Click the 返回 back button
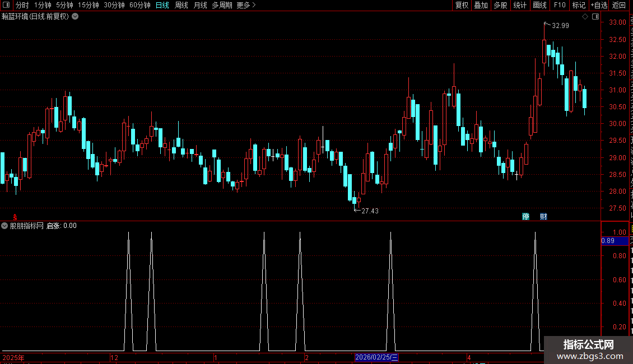The height and width of the screenshot is (364, 633). pyautogui.click(x=618, y=5)
